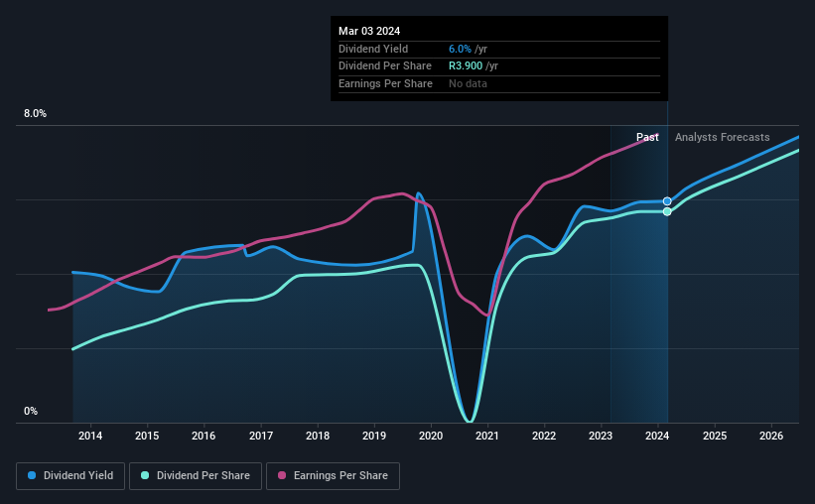The image size is (815, 504).
Task: Click the 'Earnings Per Share' tooltip row label
Action: tap(386, 83)
